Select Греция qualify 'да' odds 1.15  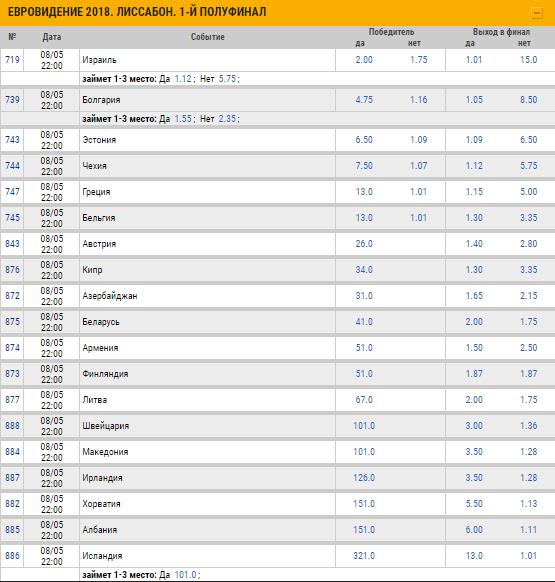pos(474,192)
